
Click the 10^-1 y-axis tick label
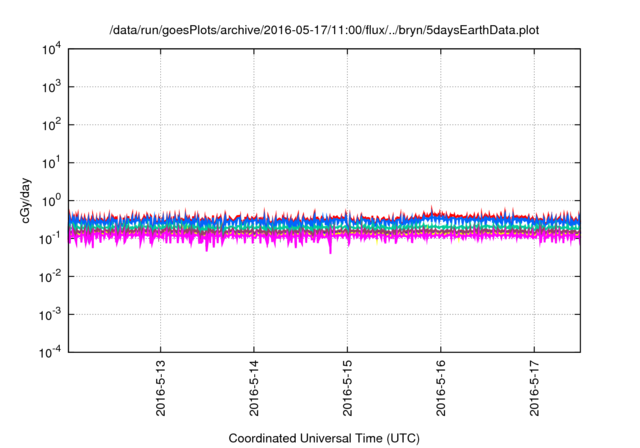point(50,239)
